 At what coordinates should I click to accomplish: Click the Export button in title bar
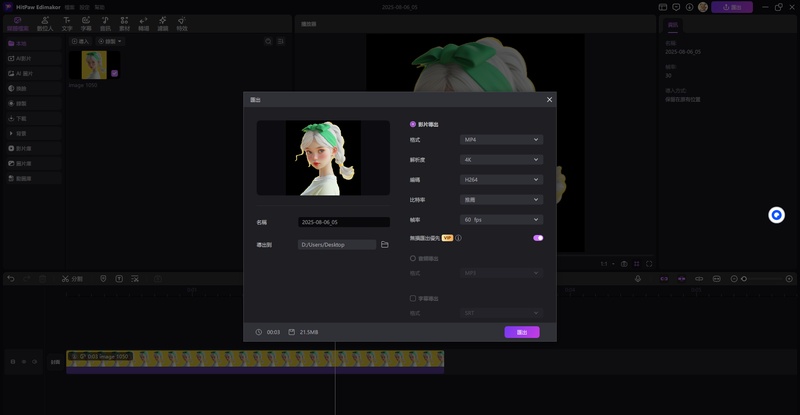coord(732,7)
